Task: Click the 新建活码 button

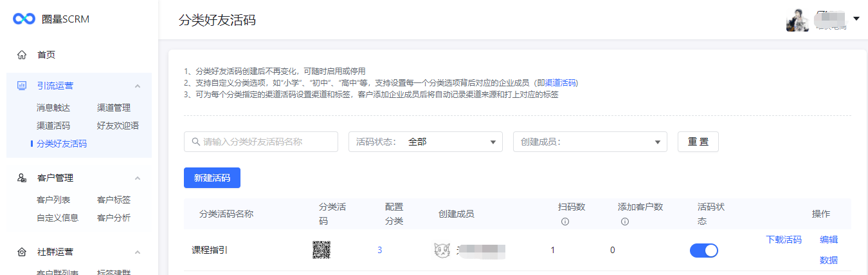Action: click(212, 178)
